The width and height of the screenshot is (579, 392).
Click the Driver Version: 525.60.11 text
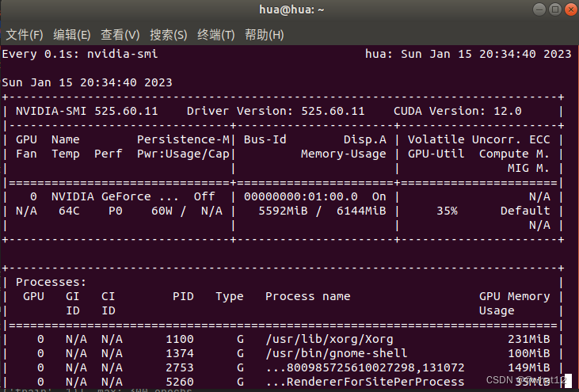pyautogui.click(x=276, y=111)
